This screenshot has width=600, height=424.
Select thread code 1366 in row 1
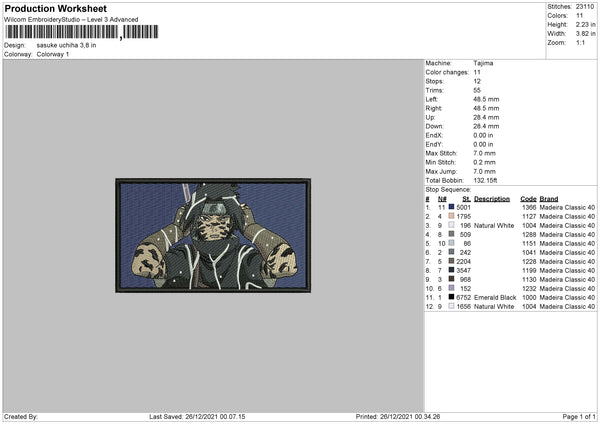(x=529, y=207)
